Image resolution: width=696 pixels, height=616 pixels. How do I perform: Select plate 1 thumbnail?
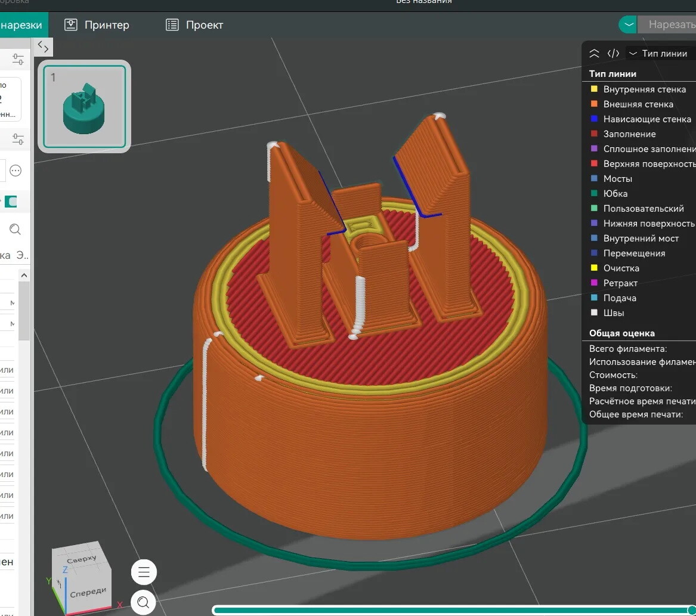(x=84, y=107)
